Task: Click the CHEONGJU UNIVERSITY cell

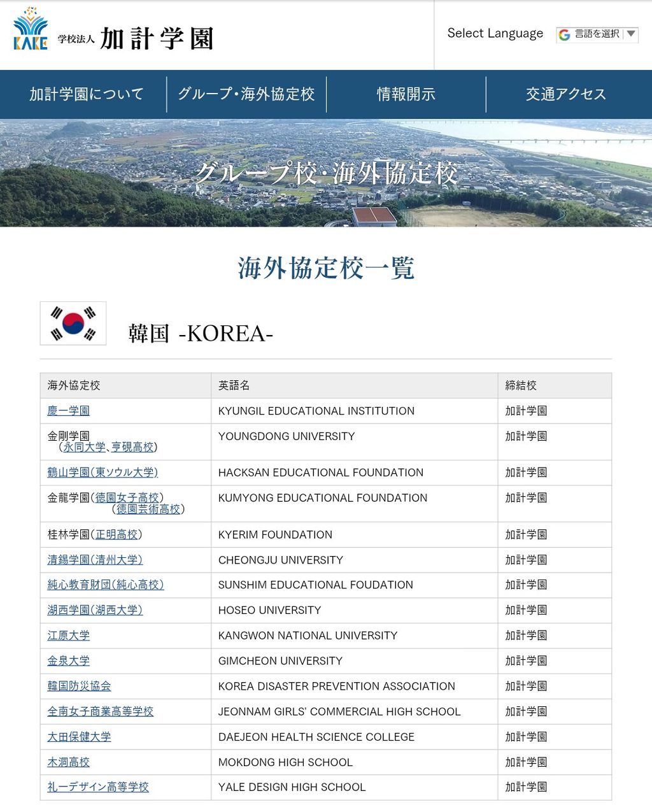Action: tap(354, 560)
